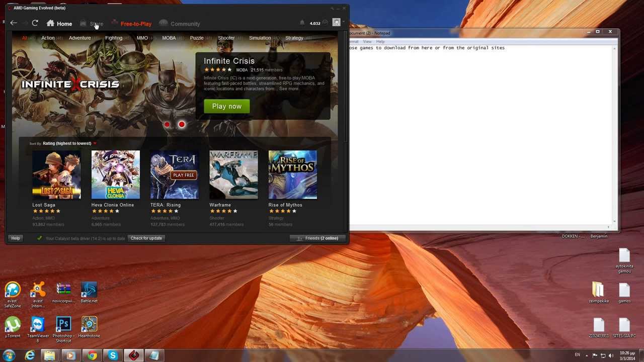Open the Rise of Mythos thumbnail
This screenshot has height=362, width=644.
click(x=293, y=175)
